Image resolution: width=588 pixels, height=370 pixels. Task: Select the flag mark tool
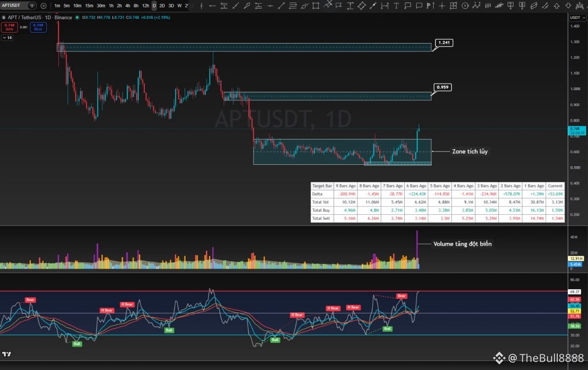click(339, 6)
